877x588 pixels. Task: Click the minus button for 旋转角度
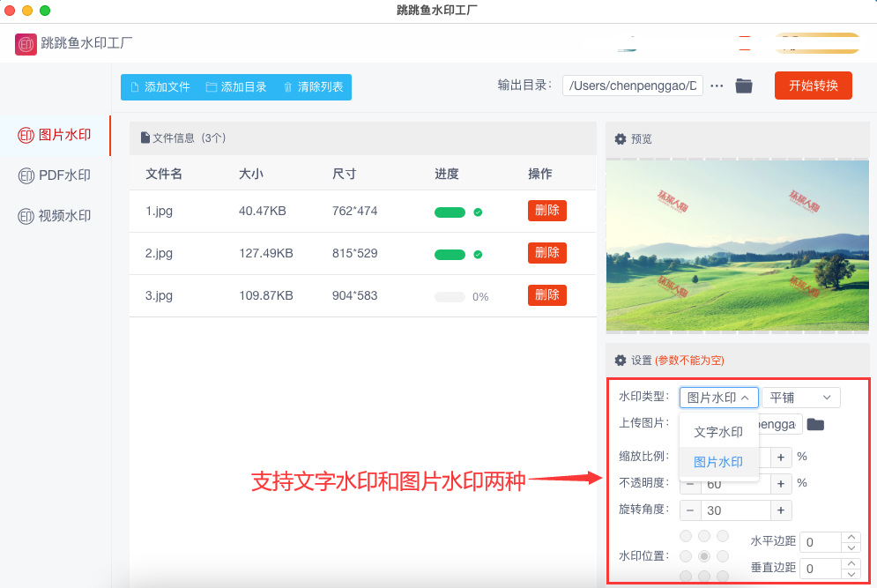[690, 510]
